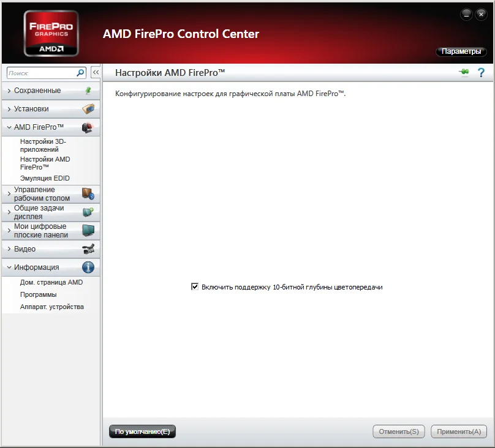Expand Управление рабочим столом section
This screenshot has width=495, height=448.
click(x=9, y=194)
